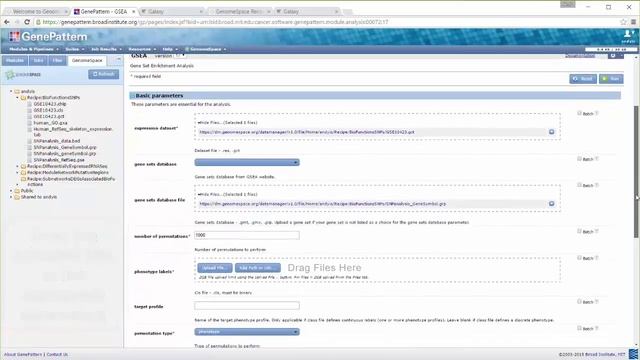Open the GSEA version dropdown

180,55
